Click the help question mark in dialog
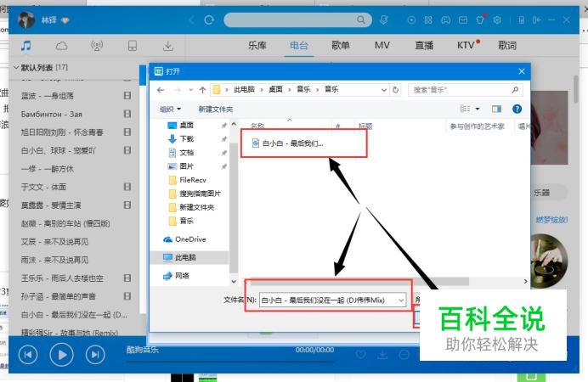The width and height of the screenshot is (588, 382). (517, 109)
